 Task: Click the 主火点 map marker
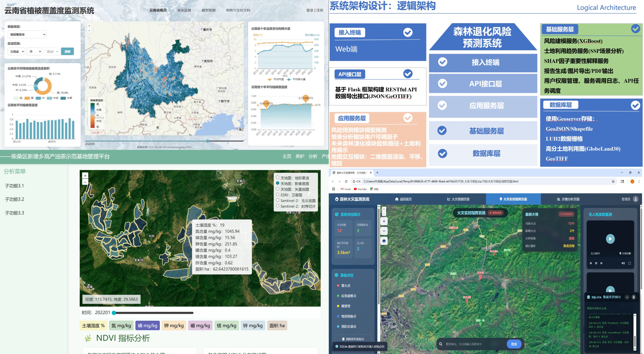pyautogui.click(x=480, y=277)
